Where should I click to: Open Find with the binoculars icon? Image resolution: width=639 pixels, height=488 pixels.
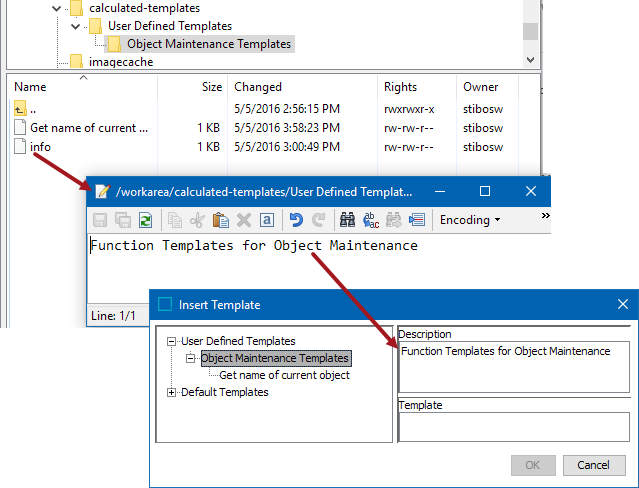348,220
